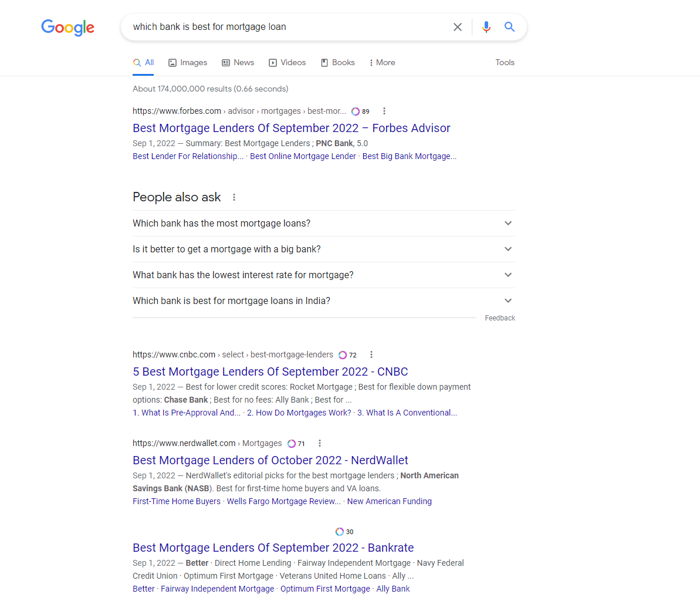Image resolution: width=700 pixels, height=601 pixels.
Task: Start voice search with microphone icon
Action: point(486,27)
